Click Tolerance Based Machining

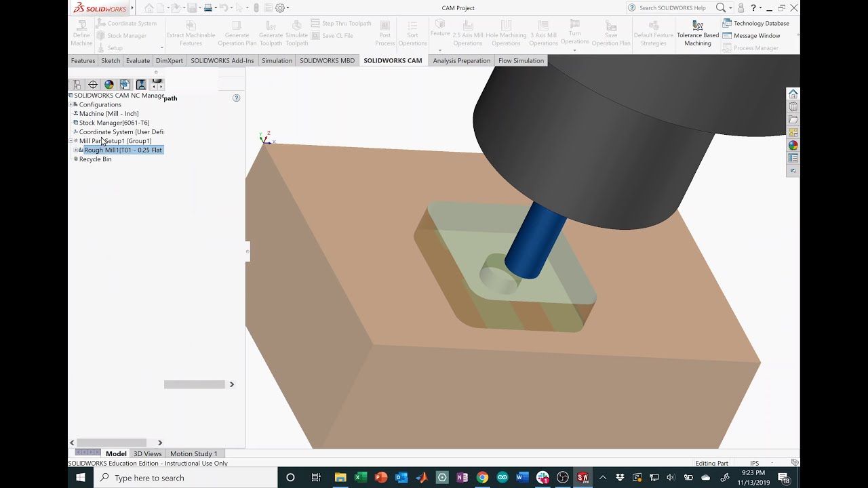tap(697, 34)
